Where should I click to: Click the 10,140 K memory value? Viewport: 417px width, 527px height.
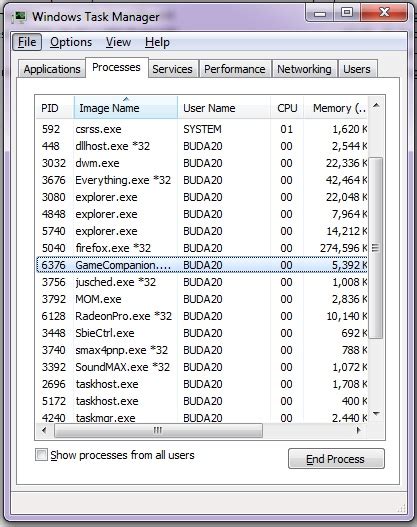click(346, 316)
